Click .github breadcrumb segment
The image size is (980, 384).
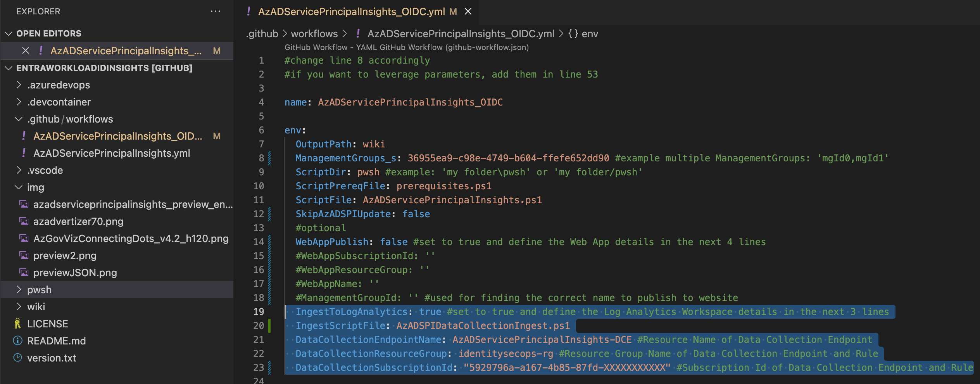pyautogui.click(x=262, y=34)
